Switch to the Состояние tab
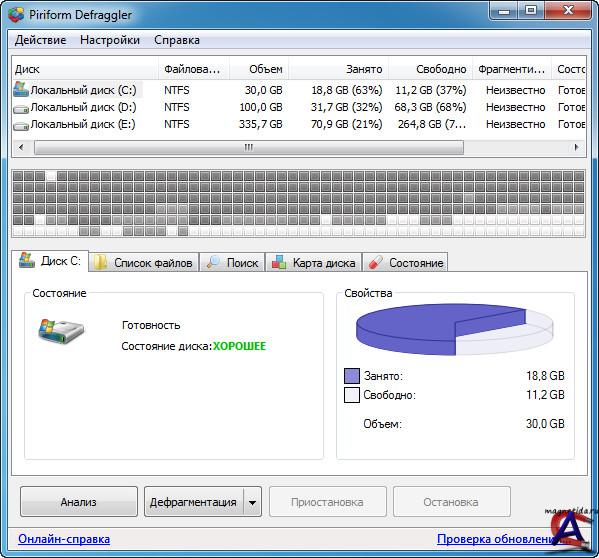This screenshot has height=558, width=599. point(405,262)
